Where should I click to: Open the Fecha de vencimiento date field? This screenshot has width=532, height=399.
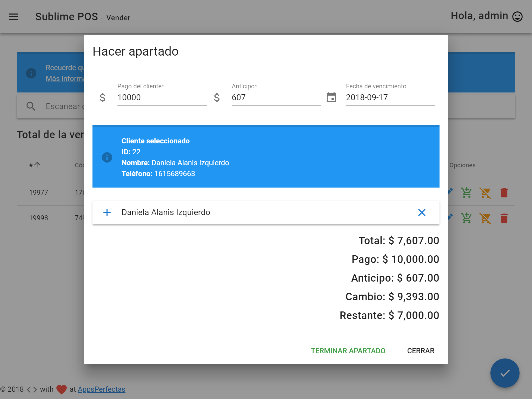tap(390, 98)
